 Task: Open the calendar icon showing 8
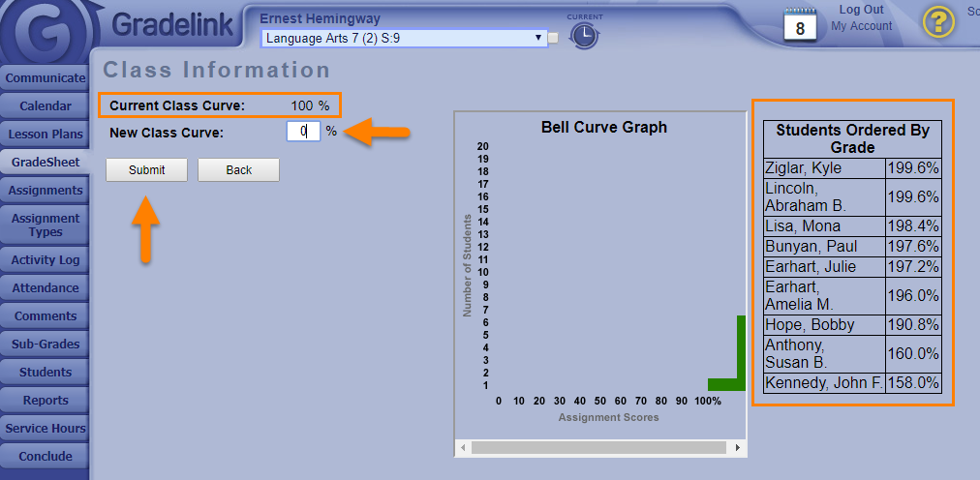800,23
